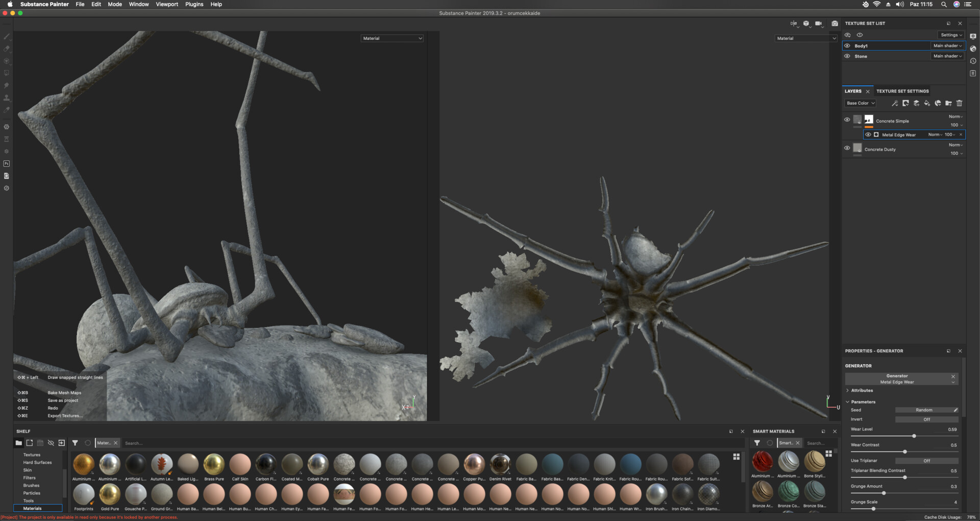The image size is (980, 521).
Task: Select the Paint brush tool
Action: point(7,37)
